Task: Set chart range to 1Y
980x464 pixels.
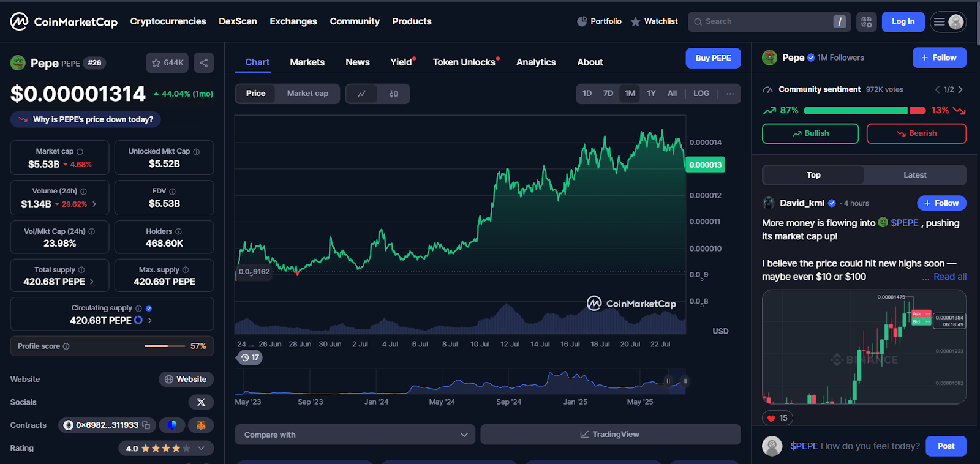Action: 651,94
